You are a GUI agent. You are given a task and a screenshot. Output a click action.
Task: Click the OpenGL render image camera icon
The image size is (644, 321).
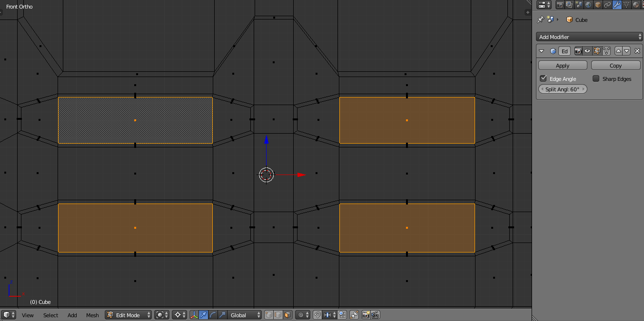pos(366,315)
